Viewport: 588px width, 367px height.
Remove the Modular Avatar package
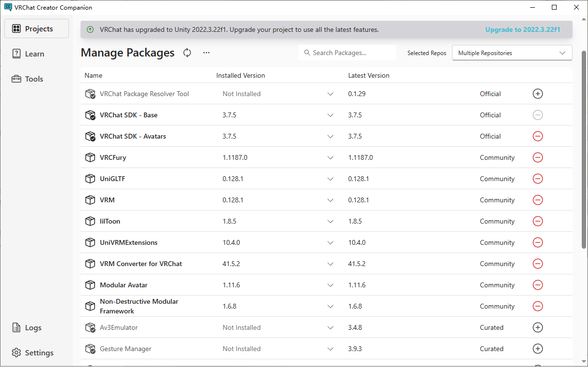tap(538, 285)
